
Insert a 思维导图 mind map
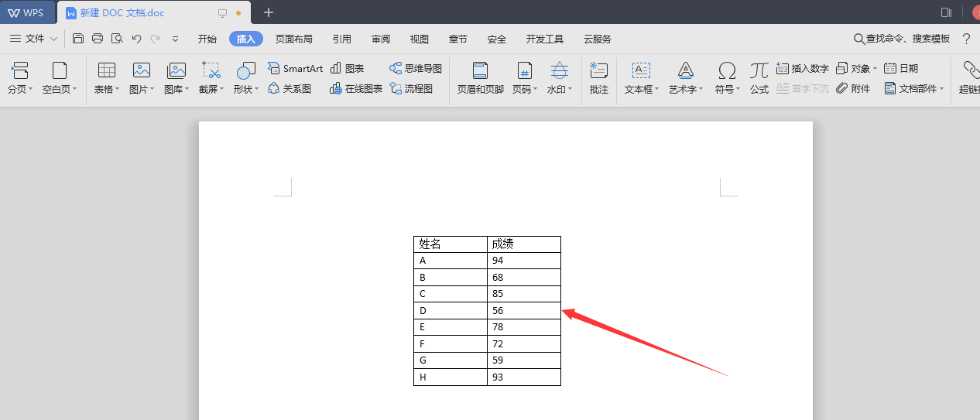(x=416, y=69)
